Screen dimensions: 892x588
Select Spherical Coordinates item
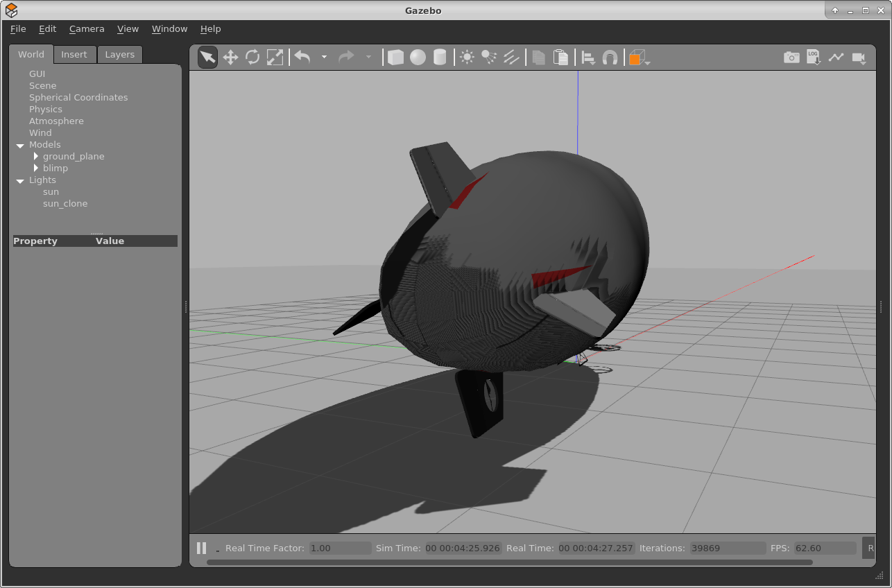click(x=78, y=98)
